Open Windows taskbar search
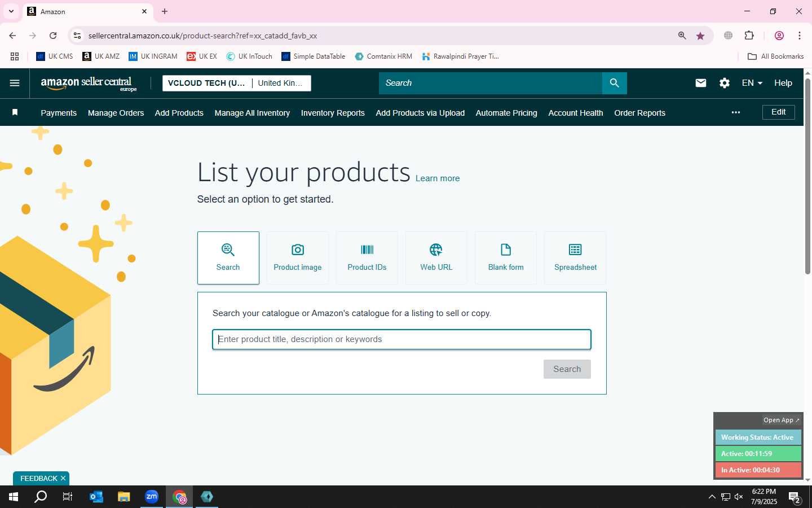This screenshot has height=508, width=812. point(41,497)
